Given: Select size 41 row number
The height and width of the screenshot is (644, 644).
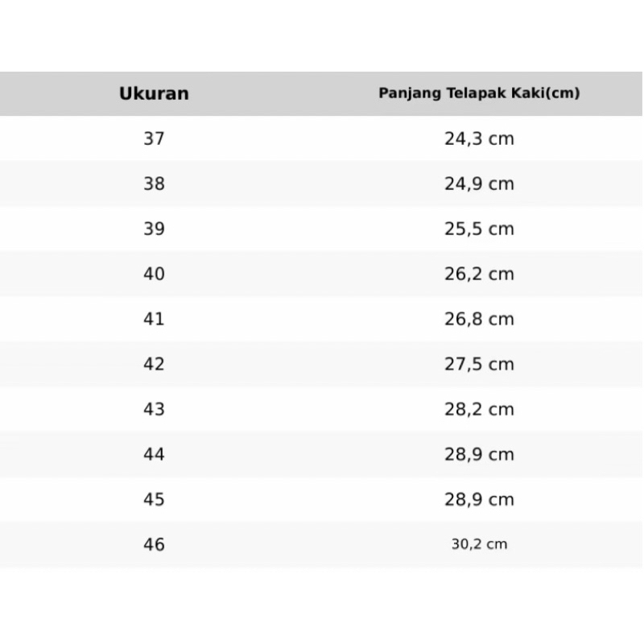Looking at the screenshot, I should [154, 319].
